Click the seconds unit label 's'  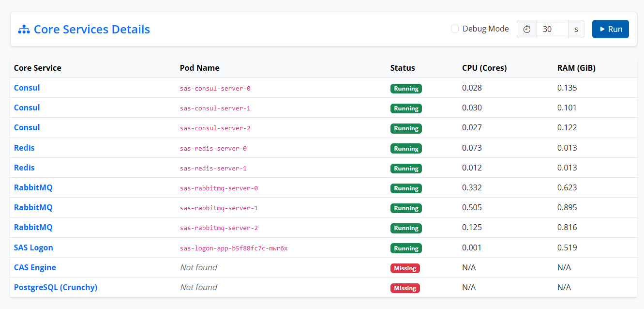tap(576, 29)
